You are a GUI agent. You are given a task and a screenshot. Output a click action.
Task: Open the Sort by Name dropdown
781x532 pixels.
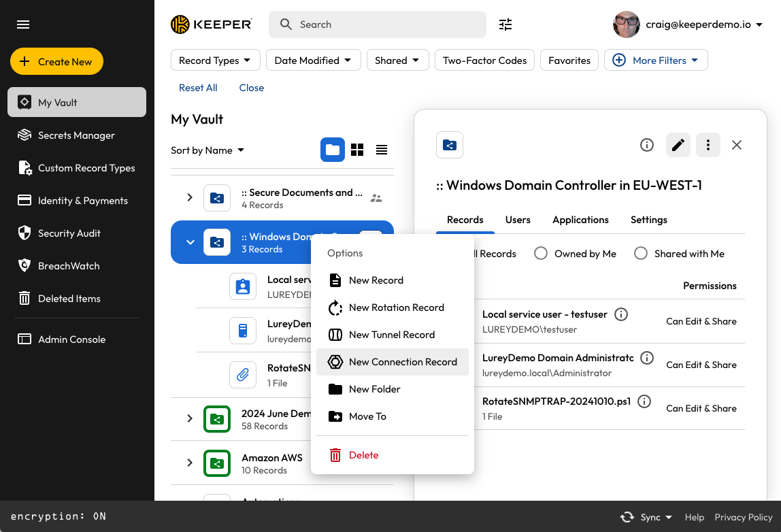pos(207,150)
